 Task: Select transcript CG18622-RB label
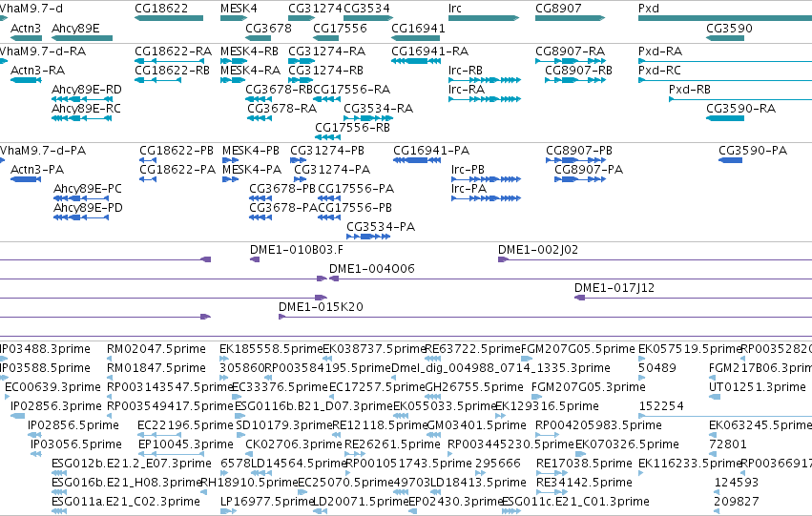pos(172,71)
